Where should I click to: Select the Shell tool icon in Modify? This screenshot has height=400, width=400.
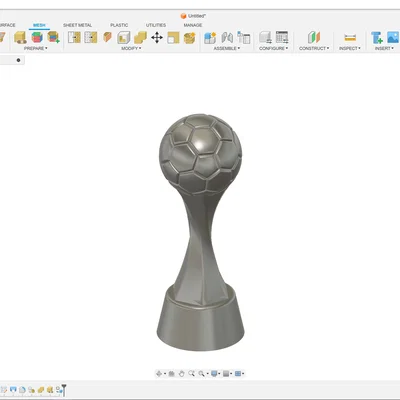pos(124,37)
